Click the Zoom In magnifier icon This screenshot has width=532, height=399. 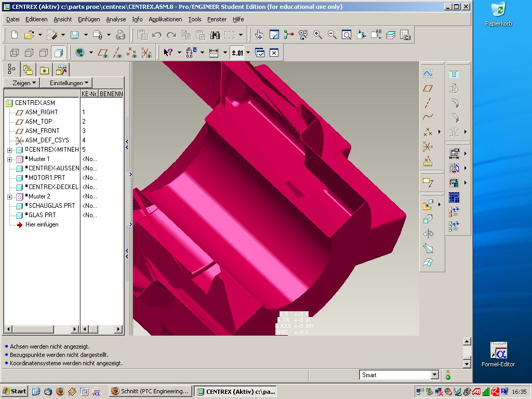point(317,35)
